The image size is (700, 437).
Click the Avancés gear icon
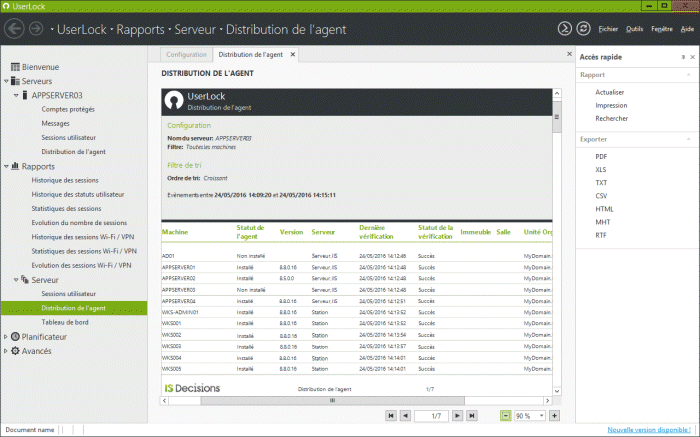click(15, 351)
